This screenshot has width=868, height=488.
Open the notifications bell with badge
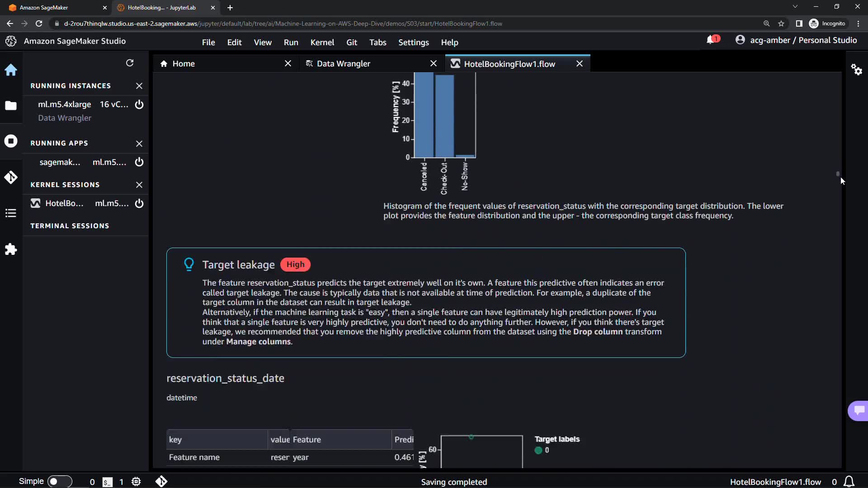(712, 40)
